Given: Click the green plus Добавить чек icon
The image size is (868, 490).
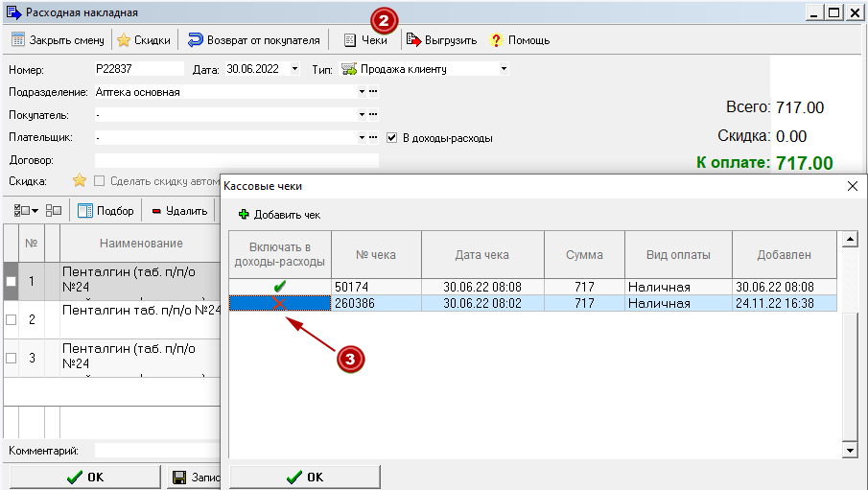Looking at the screenshot, I should point(244,214).
